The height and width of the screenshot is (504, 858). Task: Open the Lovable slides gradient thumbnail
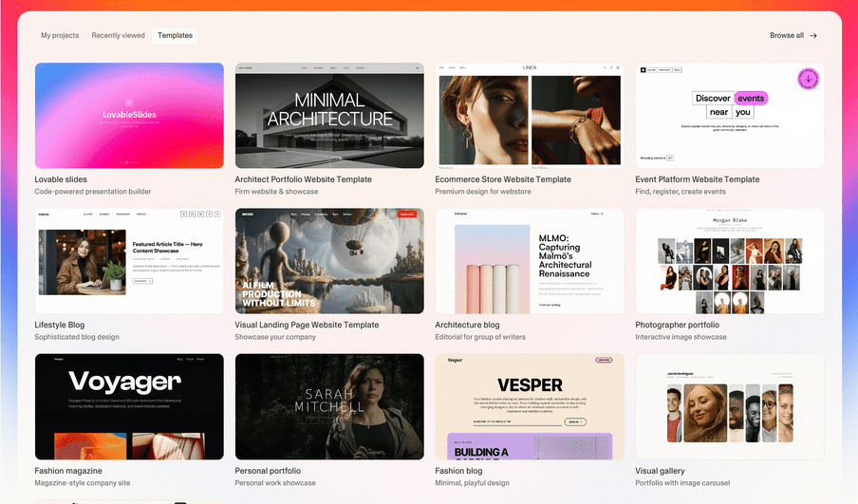pos(129,116)
